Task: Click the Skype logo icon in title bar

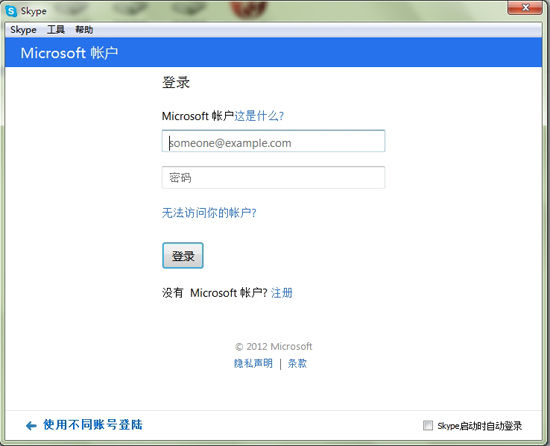Action: (x=11, y=11)
